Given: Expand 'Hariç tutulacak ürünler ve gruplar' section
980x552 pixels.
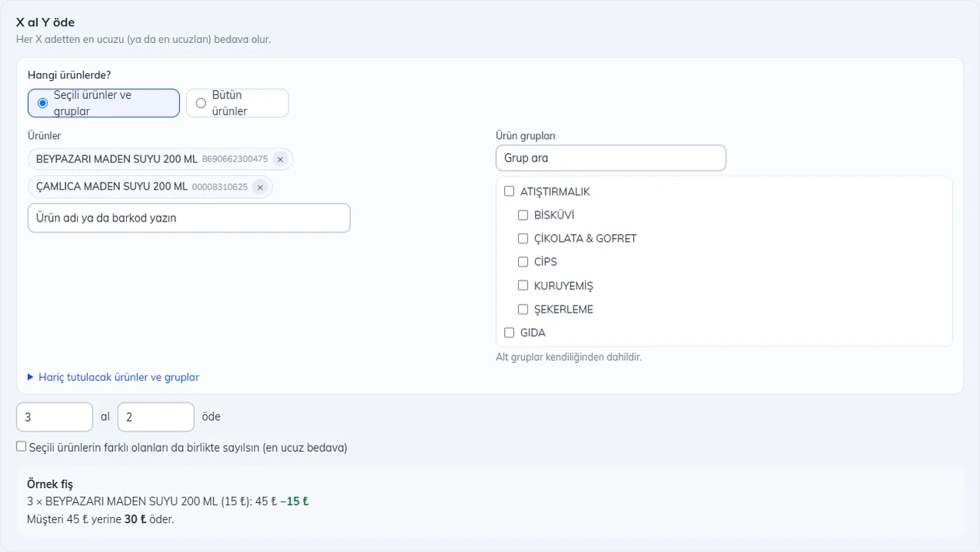Looking at the screenshot, I should [114, 377].
